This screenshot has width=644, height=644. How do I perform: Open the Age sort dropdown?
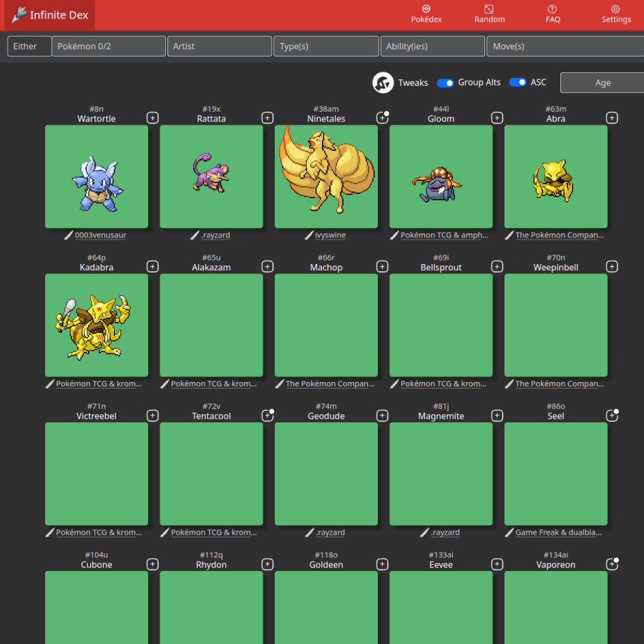click(602, 82)
